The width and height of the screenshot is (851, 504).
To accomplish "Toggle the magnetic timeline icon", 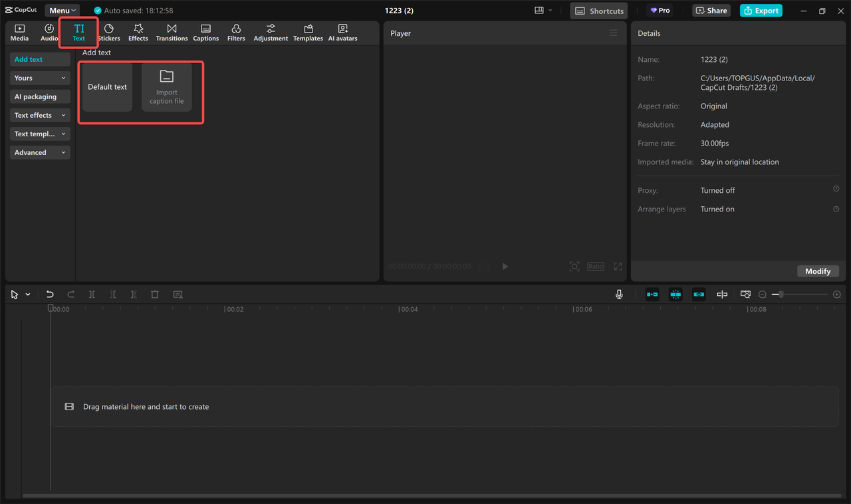I will 652,294.
